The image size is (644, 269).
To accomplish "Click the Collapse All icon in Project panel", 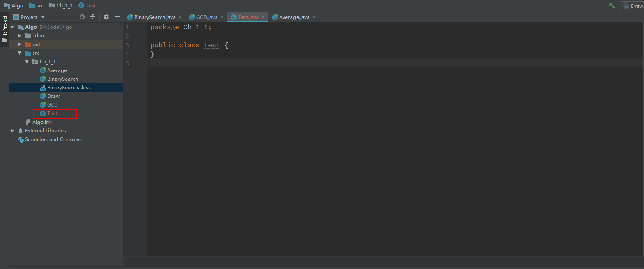I will pos(93,17).
